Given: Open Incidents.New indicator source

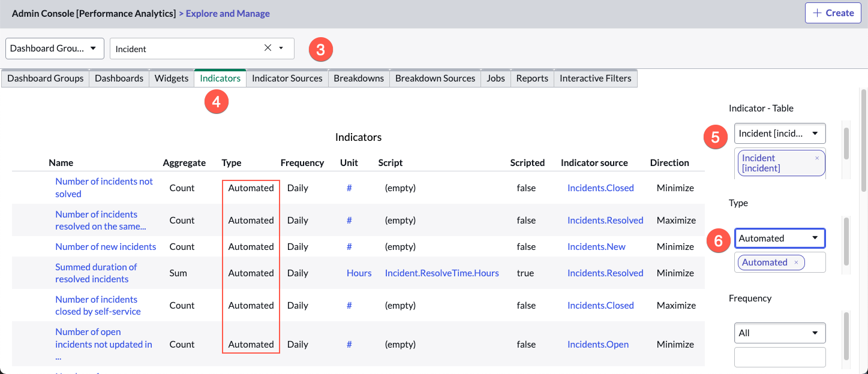Looking at the screenshot, I should (x=596, y=246).
